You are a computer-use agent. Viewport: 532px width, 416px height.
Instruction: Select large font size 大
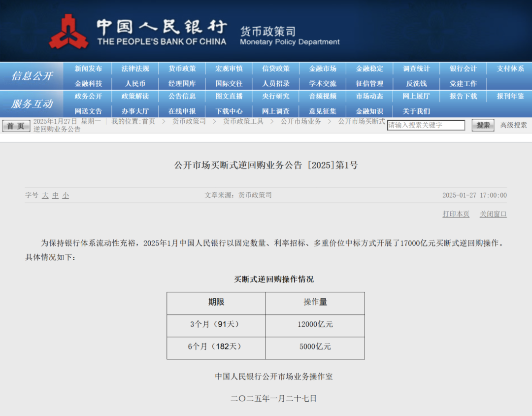pyautogui.click(x=45, y=195)
